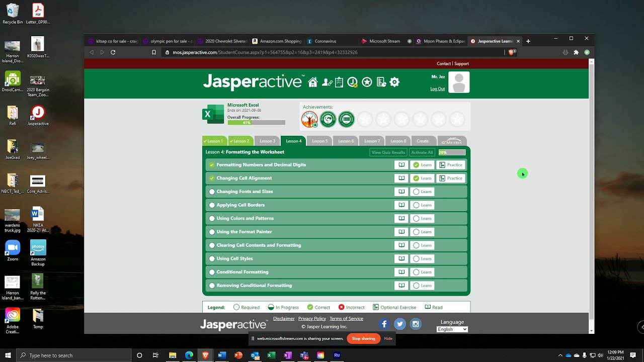
Task: Open the user link icon in header
Action: pyautogui.click(x=327, y=82)
